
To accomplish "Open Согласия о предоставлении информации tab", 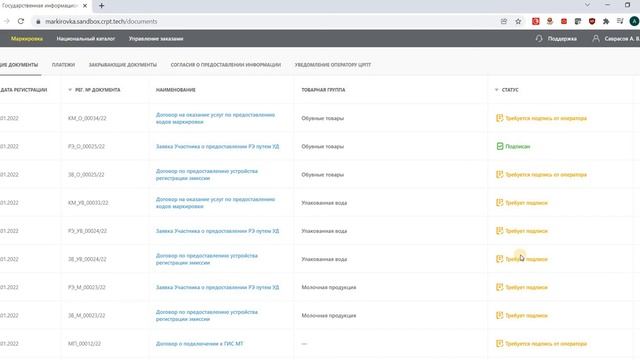I will point(226,64).
